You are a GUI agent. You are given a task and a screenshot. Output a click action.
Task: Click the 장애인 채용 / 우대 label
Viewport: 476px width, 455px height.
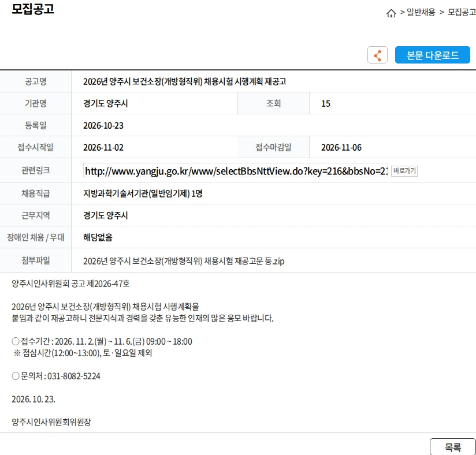click(x=35, y=237)
